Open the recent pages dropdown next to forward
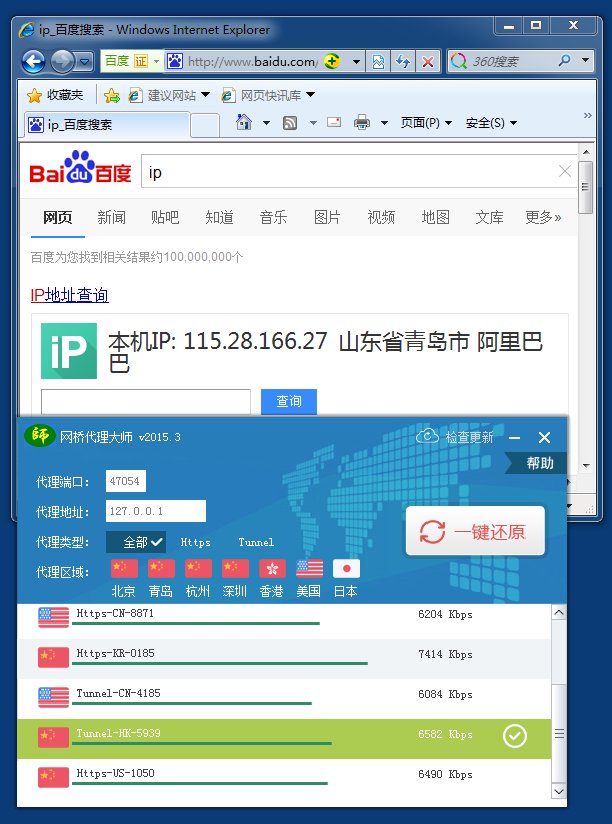This screenshot has height=824, width=612. point(85,62)
